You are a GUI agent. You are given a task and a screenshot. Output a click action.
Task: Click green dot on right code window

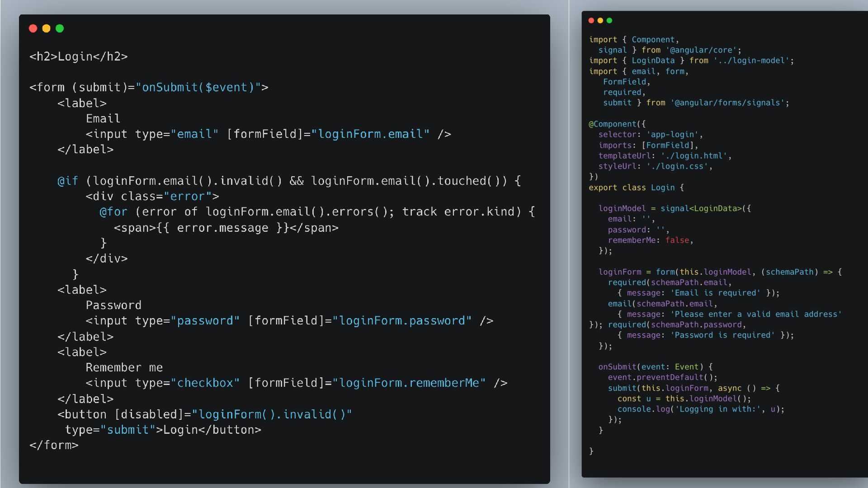609,20
